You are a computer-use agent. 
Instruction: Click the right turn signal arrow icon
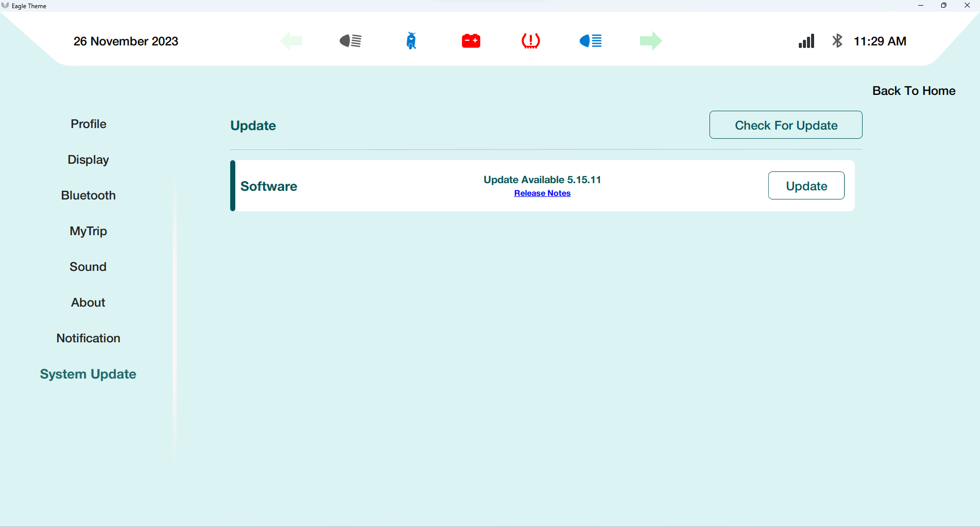(x=651, y=41)
